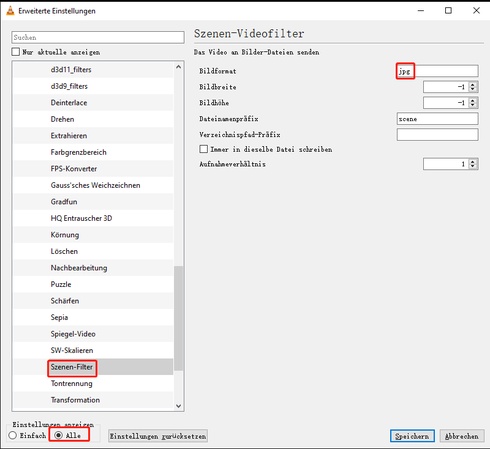Click the Speichern button
Screen dimensions: 490x449
(x=412, y=436)
